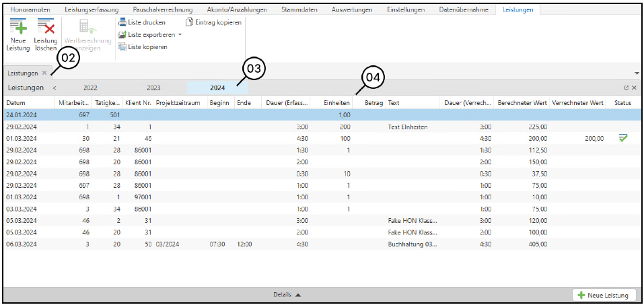Expand the Details panel at bottom
The height and width of the screenshot is (305, 644).
pos(287,295)
